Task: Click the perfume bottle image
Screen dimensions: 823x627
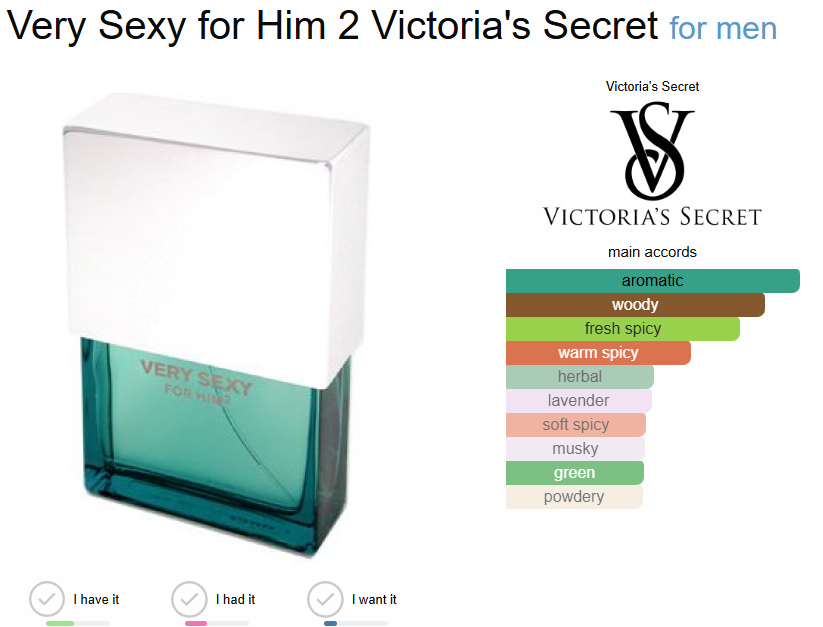Action: [216, 325]
